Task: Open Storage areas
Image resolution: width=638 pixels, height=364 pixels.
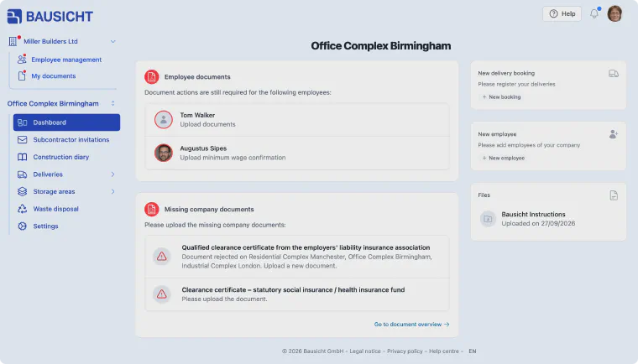Action: [54, 191]
